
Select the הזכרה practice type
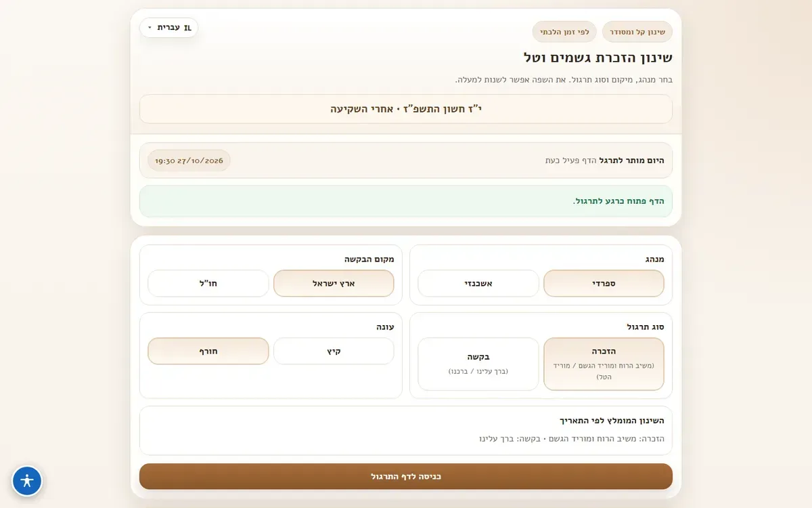[604, 364]
